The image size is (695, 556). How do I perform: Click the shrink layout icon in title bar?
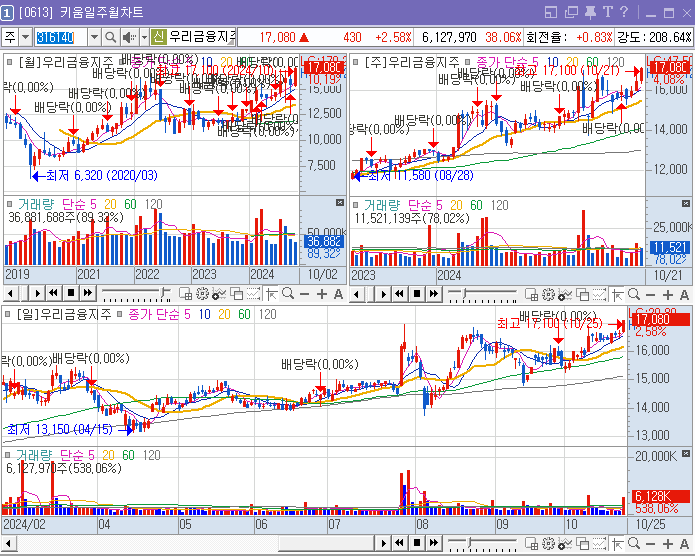[551, 12]
